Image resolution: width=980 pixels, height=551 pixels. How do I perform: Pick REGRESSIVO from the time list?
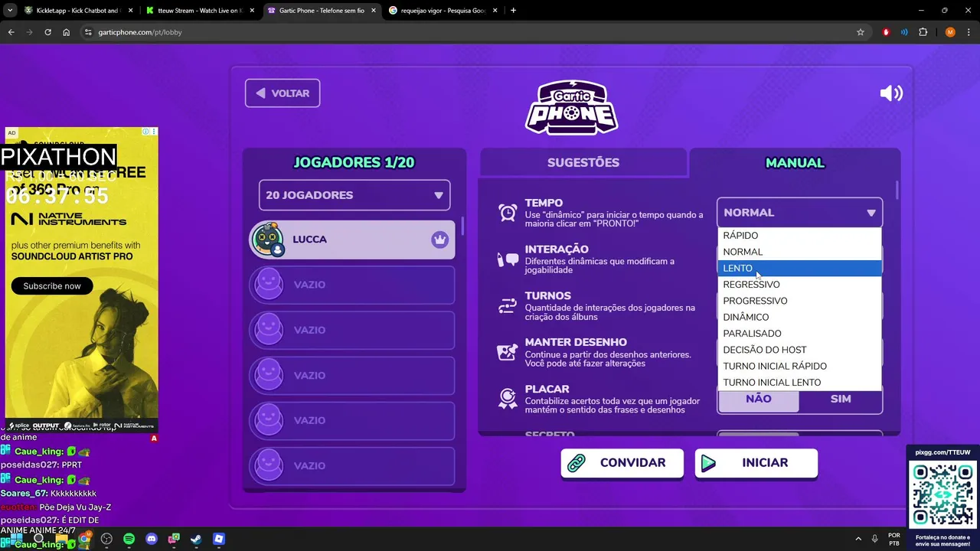click(799, 285)
